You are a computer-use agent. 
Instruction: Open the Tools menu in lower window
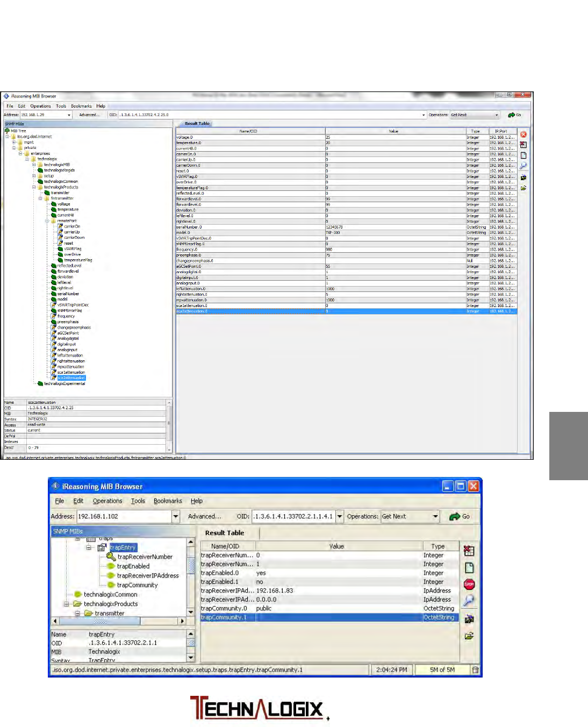point(138,501)
